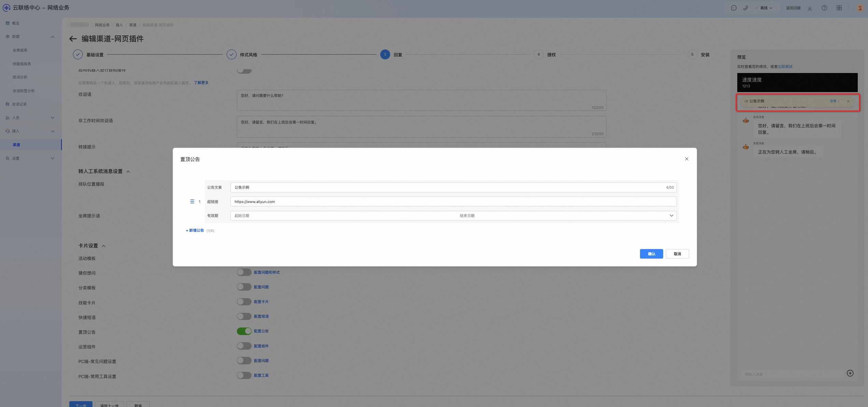Turn off the 置顶公告 switch
868x407 pixels.
244,331
